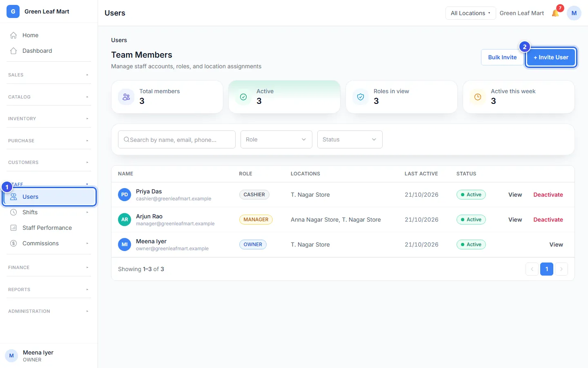Screen dimensions: 588x368
Task: Go to Home in sidebar
Action: pyautogui.click(x=49, y=35)
